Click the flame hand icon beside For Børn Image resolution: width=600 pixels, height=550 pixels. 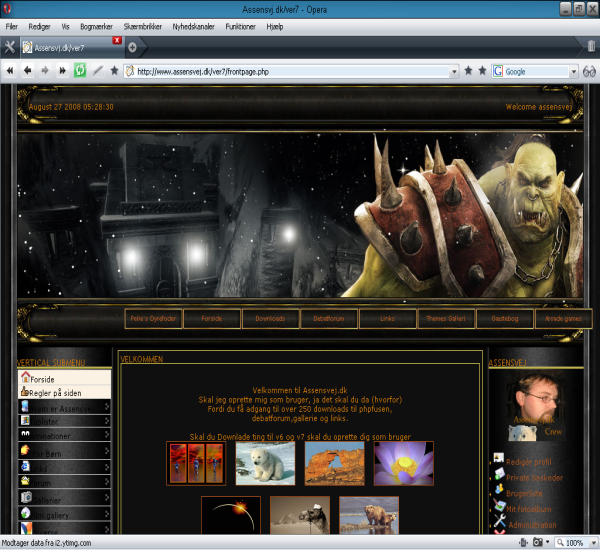point(25,450)
